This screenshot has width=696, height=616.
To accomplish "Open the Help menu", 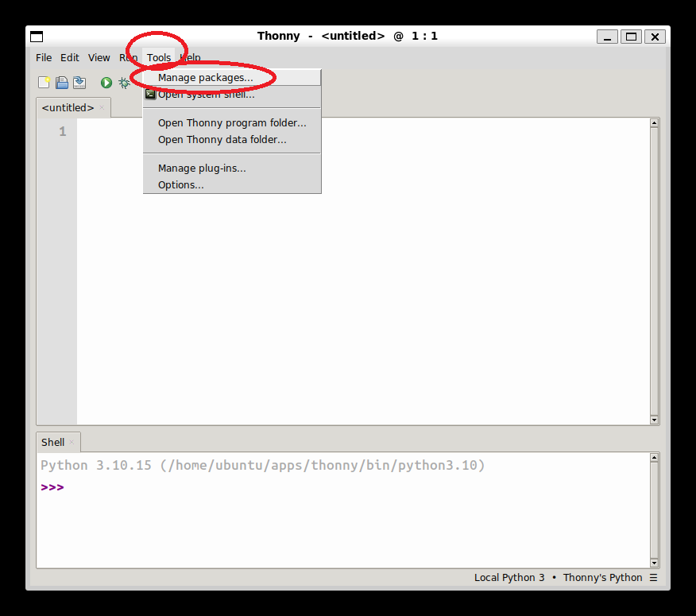I will tap(190, 58).
